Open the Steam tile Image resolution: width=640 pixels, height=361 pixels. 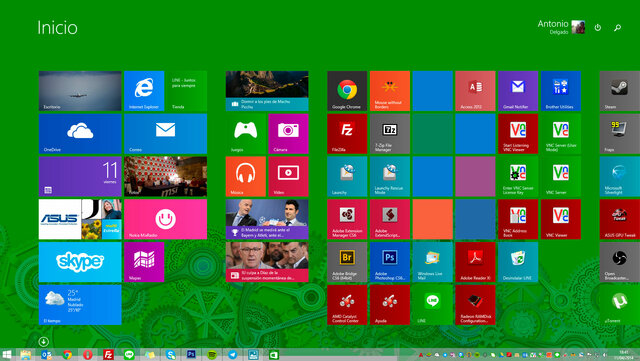[x=620, y=91]
